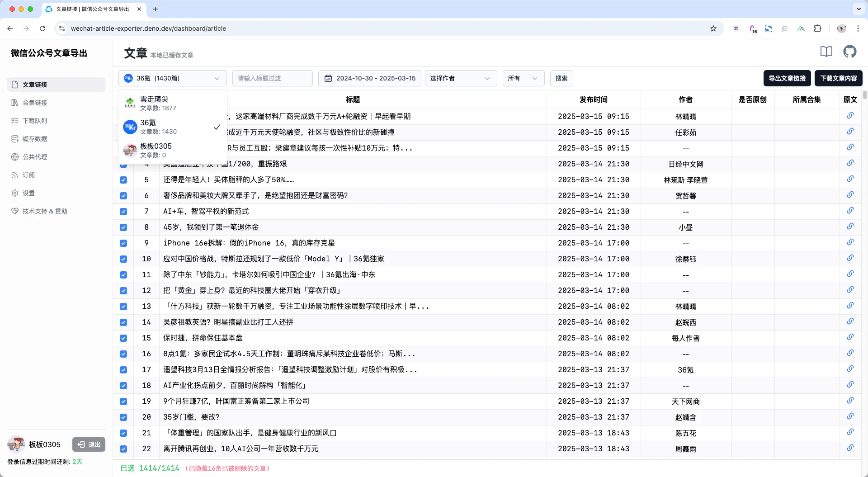Reload the page
Screen dimensions: 868x477
pos(42,28)
